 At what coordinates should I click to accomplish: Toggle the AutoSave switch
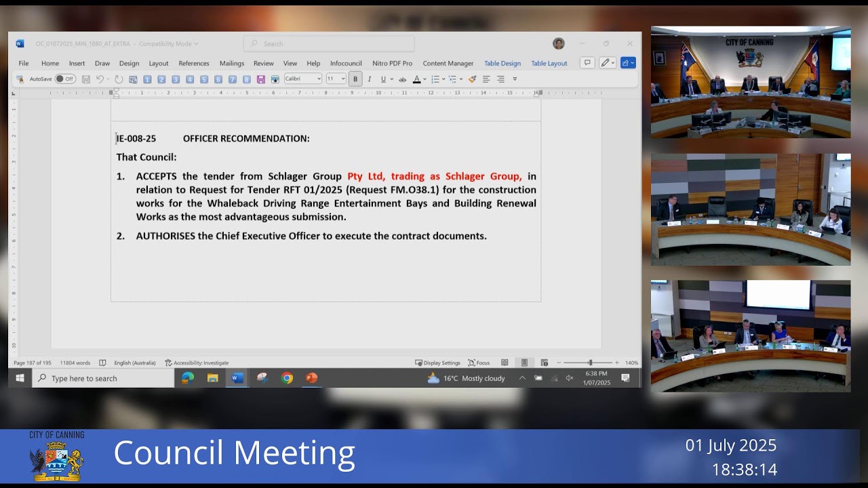tap(65, 79)
